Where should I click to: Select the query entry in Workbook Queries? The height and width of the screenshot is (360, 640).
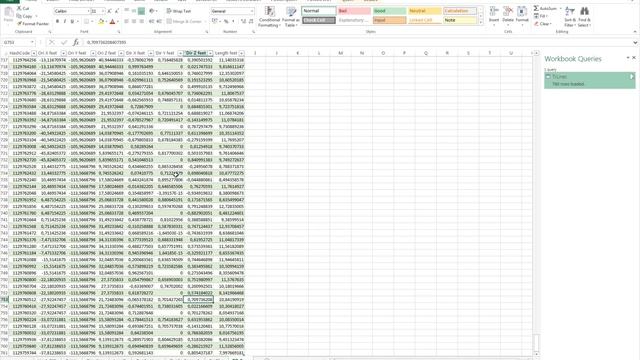point(589,80)
